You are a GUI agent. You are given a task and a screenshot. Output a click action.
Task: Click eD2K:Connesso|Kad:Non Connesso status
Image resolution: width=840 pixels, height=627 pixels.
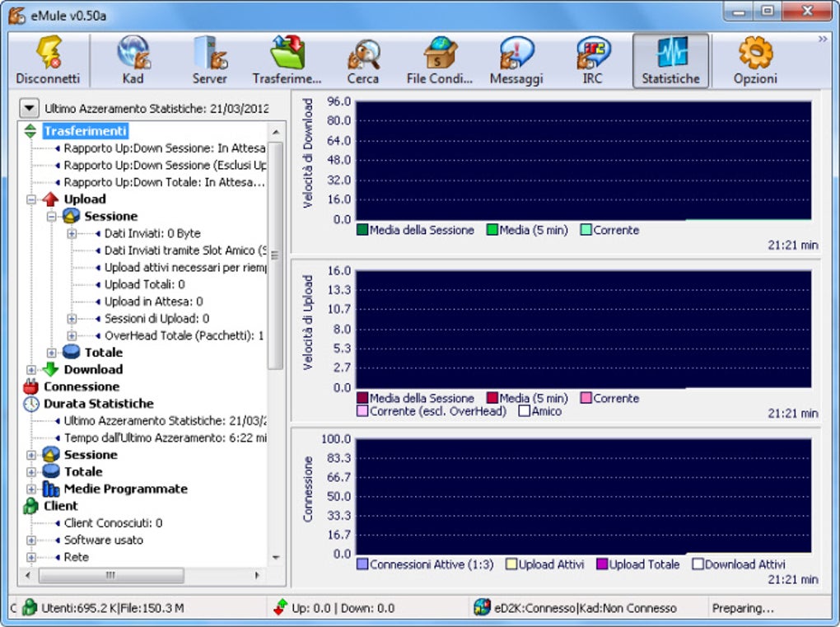(x=586, y=608)
